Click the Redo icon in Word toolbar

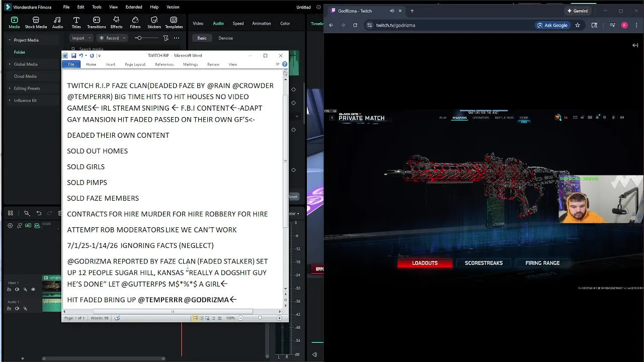[92, 55]
